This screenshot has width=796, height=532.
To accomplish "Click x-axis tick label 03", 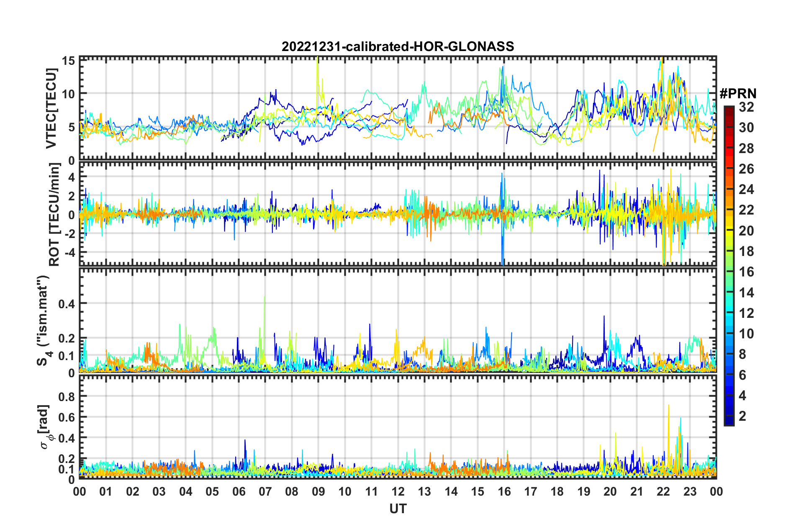I will coord(159,492).
